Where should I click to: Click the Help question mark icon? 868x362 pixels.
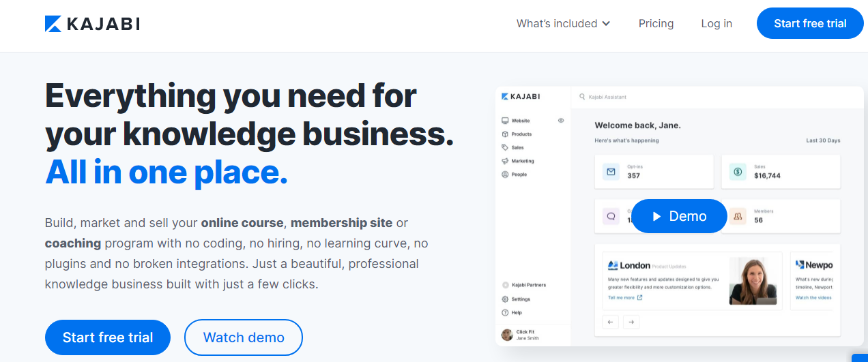(x=505, y=313)
